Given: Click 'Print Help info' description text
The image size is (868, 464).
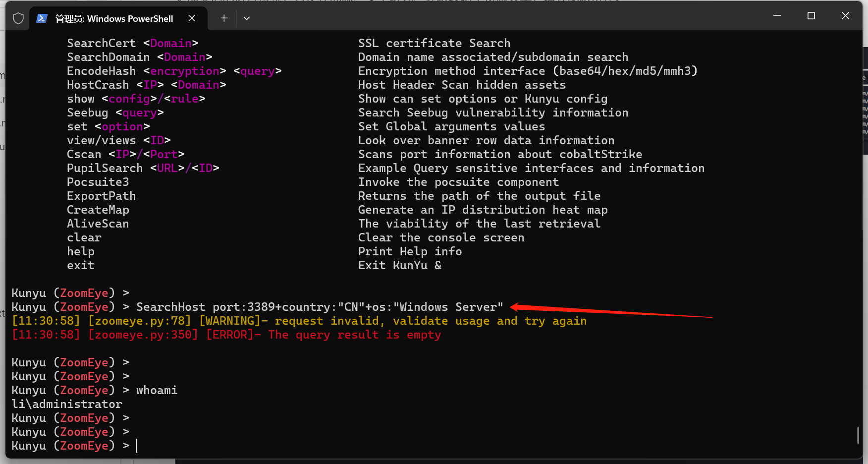Looking at the screenshot, I should (x=410, y=251).
